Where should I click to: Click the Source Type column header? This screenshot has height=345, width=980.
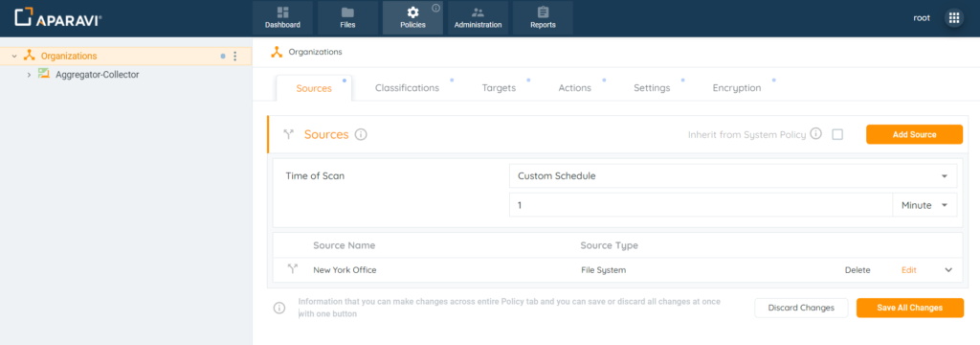pos(610,245)
